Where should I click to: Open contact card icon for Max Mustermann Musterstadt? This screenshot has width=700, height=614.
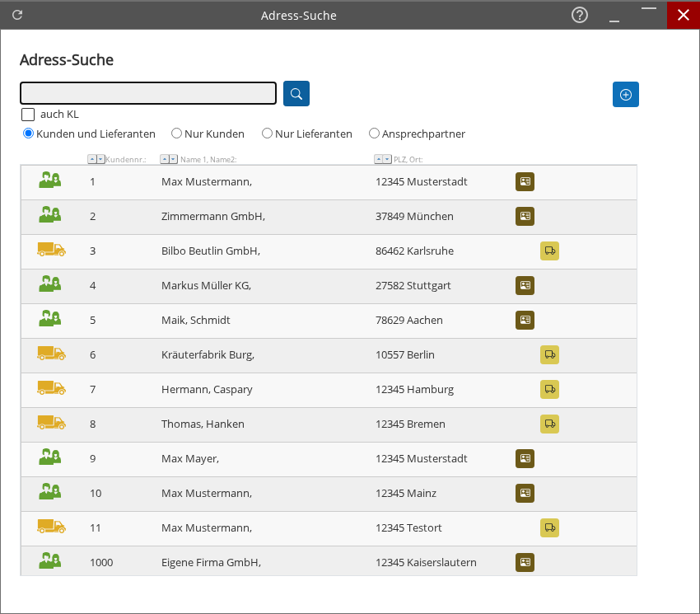[x=525, y=181]
